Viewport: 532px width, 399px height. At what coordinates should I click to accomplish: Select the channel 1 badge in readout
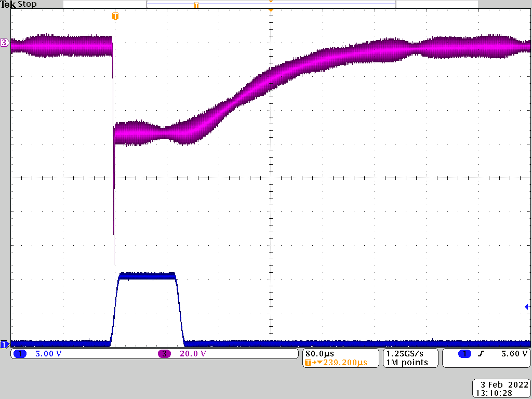click(x=20, y=354)
